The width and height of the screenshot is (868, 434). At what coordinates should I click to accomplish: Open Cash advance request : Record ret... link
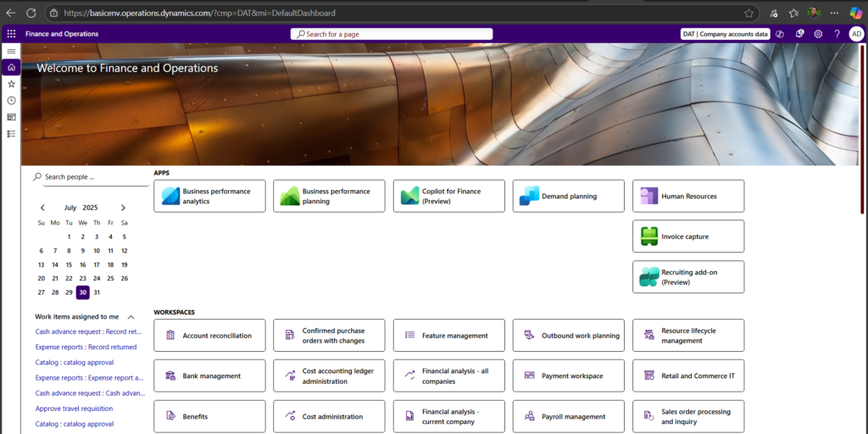point(88,331)
